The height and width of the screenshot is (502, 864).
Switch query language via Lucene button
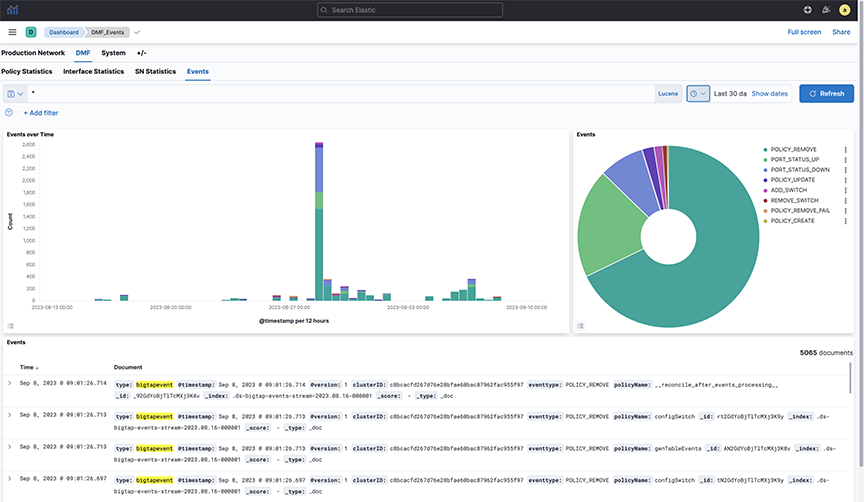[x=668, y=94]
